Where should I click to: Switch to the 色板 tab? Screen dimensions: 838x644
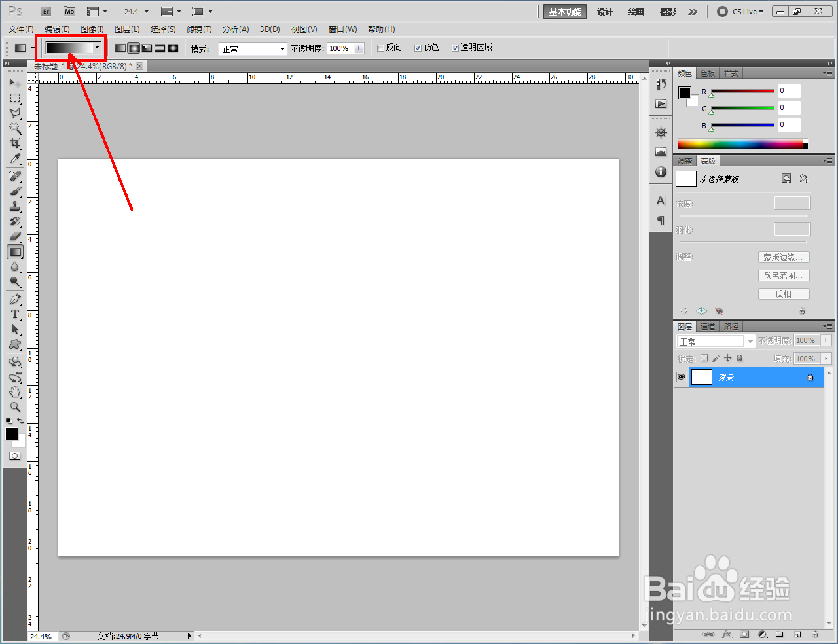point(708,73)
